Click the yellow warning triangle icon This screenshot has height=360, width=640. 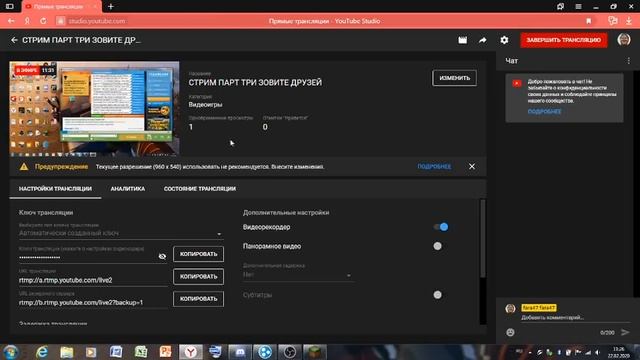[x=24, y=167]
